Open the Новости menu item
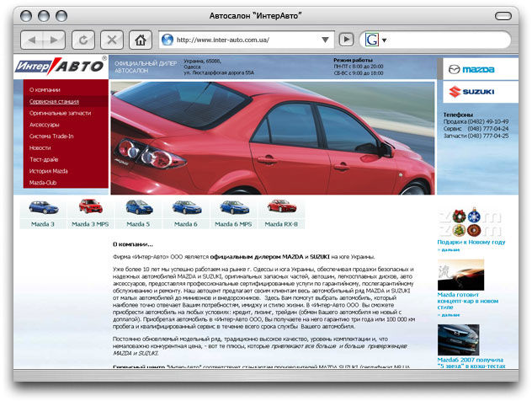The height and width of the screenshot is (401, 532). point(40,147)
